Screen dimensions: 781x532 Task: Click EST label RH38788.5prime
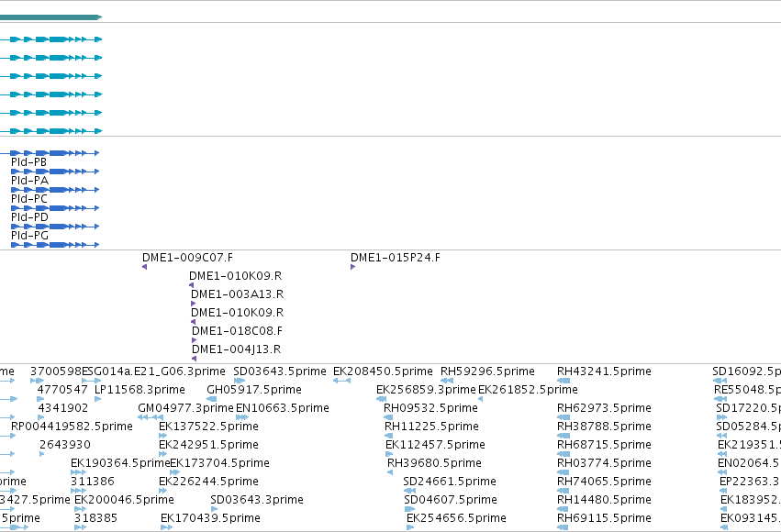pos(604,427)
